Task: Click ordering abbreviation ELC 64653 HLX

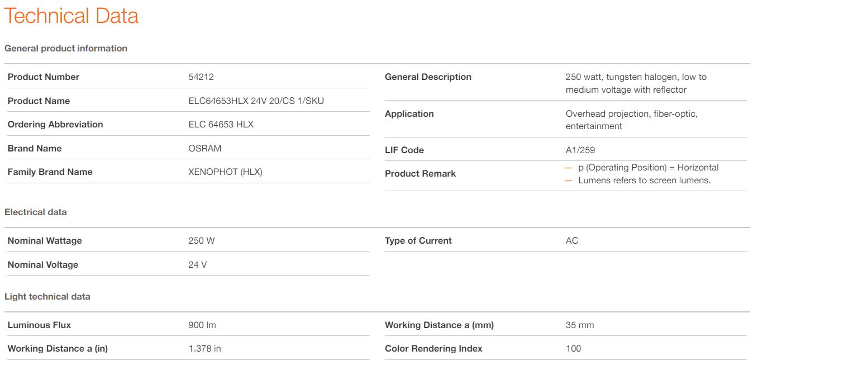Action: point(221,124)
